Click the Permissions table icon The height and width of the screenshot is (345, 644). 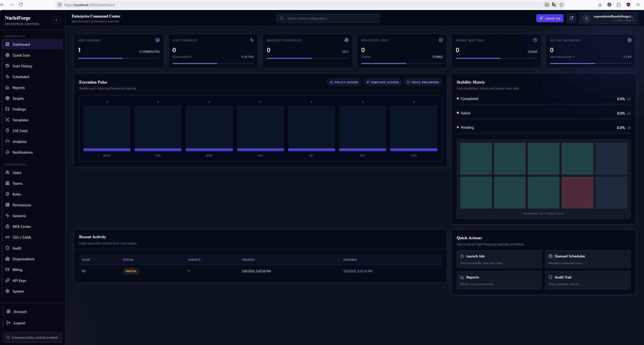(x=7, y=205)
